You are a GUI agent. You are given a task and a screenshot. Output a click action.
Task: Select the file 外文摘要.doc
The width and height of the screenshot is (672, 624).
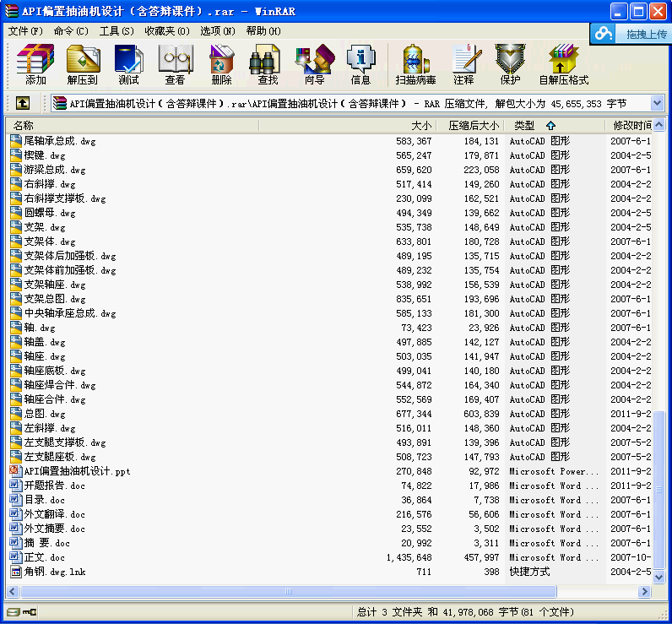click(54, 529)
